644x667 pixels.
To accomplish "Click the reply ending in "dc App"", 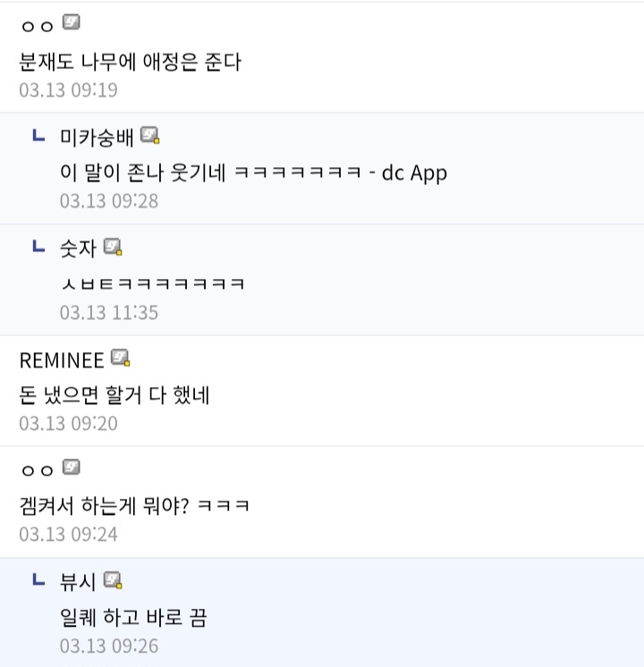I will click(x=253, y=173).
